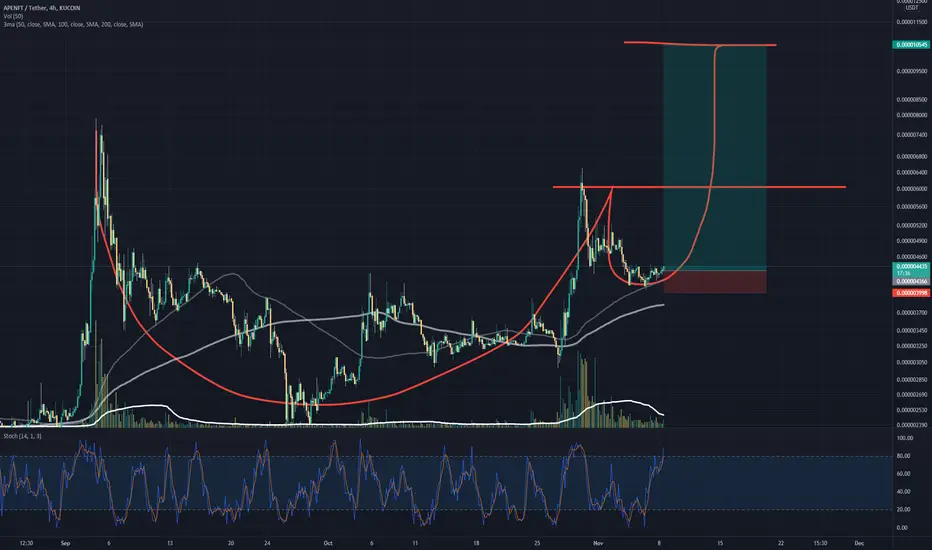Click the Oct date on time axis

(x=328, y=543)
